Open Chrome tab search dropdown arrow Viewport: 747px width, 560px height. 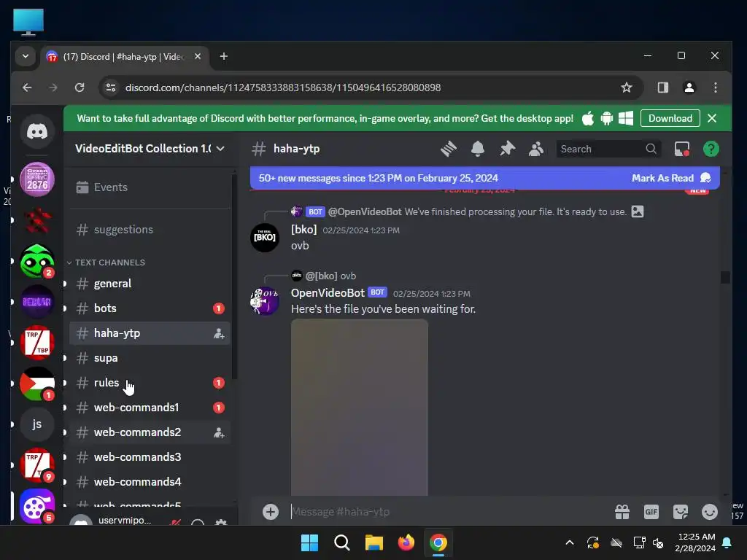click(26, 57)
